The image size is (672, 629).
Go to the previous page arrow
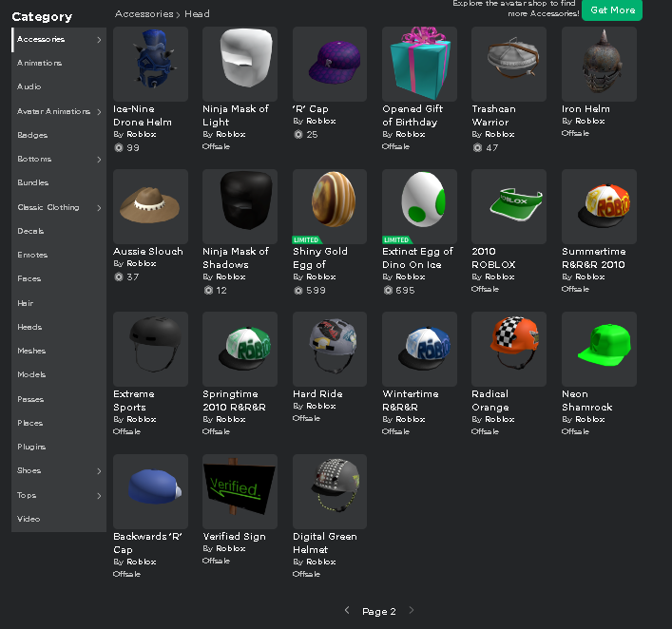[x=347, y=610]
